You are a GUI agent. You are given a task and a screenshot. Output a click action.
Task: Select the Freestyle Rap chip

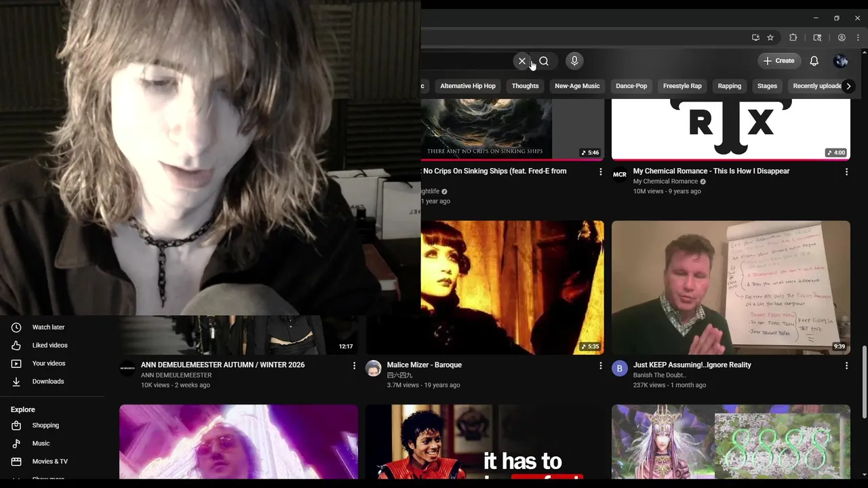point(682,86)
